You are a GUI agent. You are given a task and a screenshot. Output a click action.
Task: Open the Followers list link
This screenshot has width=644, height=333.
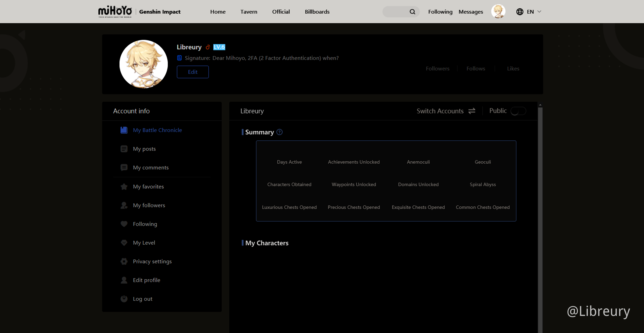437,68
